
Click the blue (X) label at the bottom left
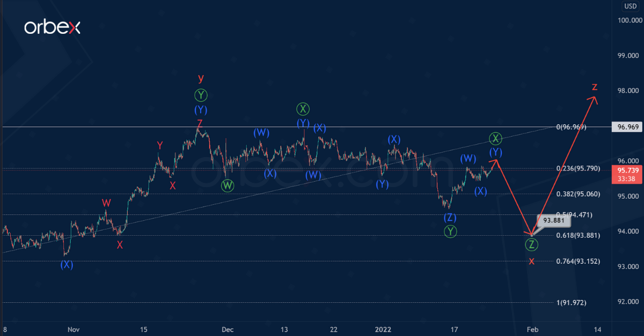point(65,265)
